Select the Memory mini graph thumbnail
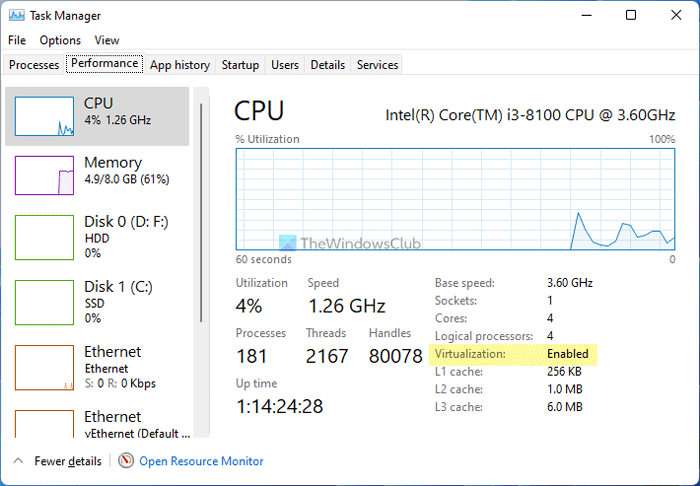The height and width of the screenshot is (486, 700). coord(44,175)
